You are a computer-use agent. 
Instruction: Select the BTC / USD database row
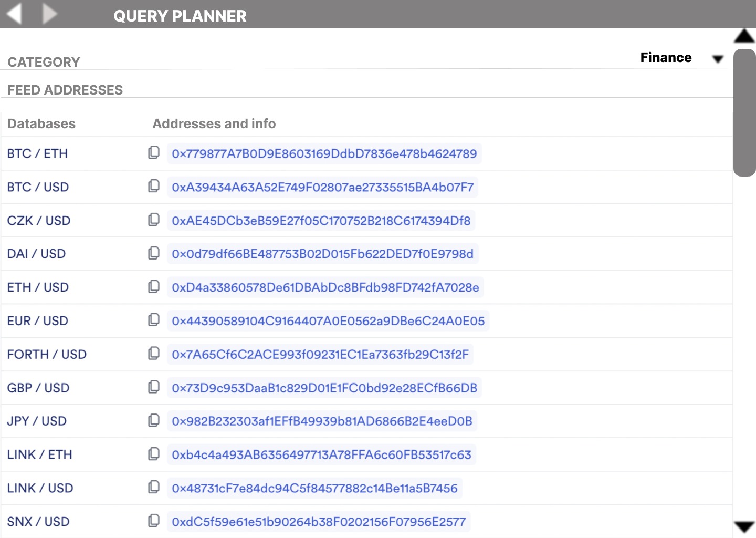click(x=38, y=187)
